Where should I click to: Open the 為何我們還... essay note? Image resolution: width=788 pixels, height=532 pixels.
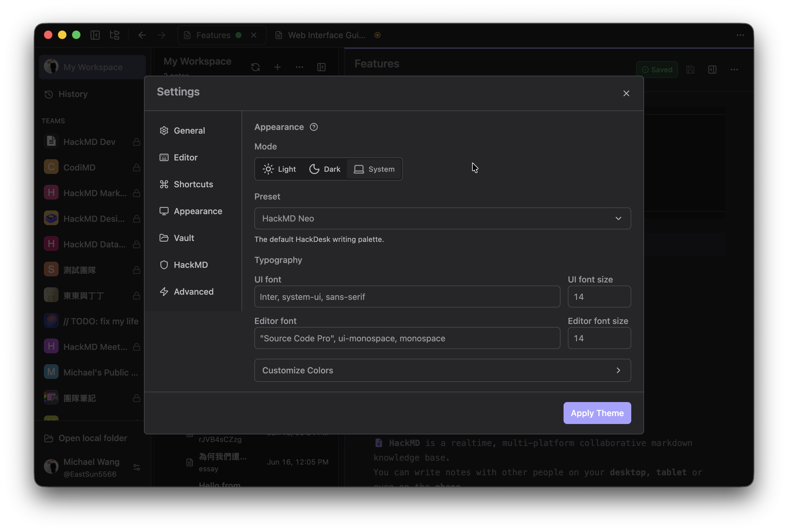[258, 462]
